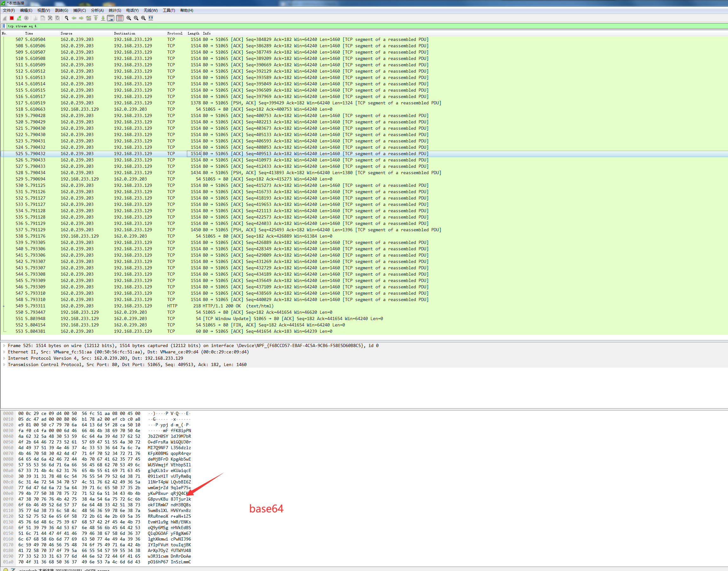The width and height of the screenshot is (728, 571).
Task: Go back to previous packet arrow
Action: tap(74, 18)
